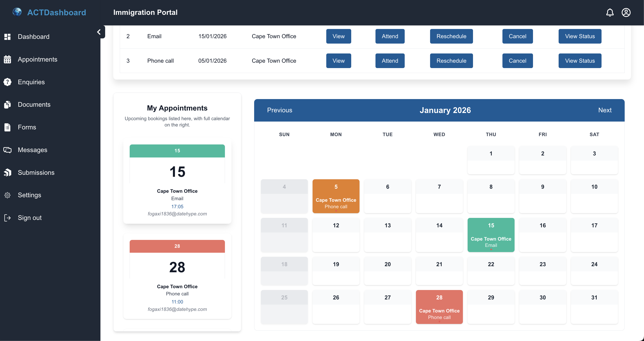Click the Sign out icon
Screen dimensions: 644x341
click(7, 217)
